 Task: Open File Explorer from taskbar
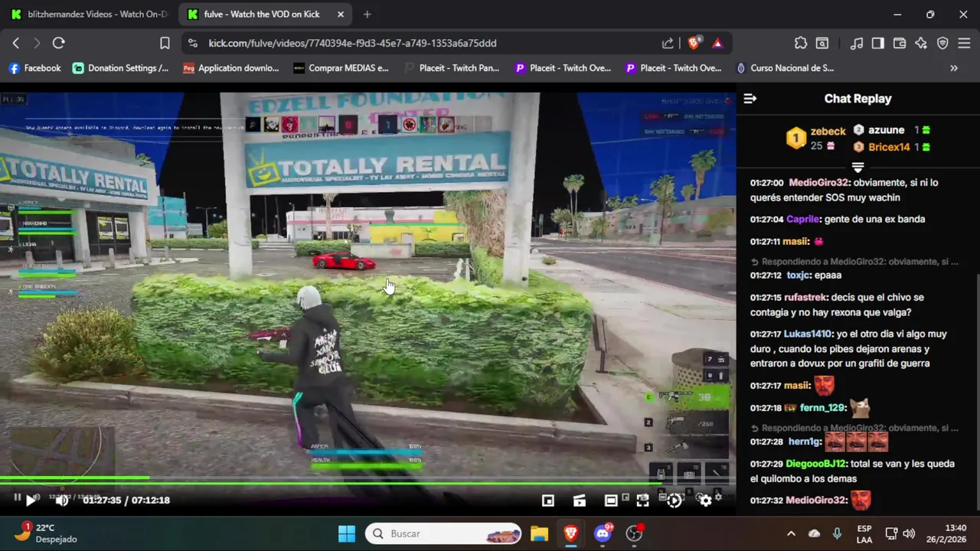coord(539,533)
